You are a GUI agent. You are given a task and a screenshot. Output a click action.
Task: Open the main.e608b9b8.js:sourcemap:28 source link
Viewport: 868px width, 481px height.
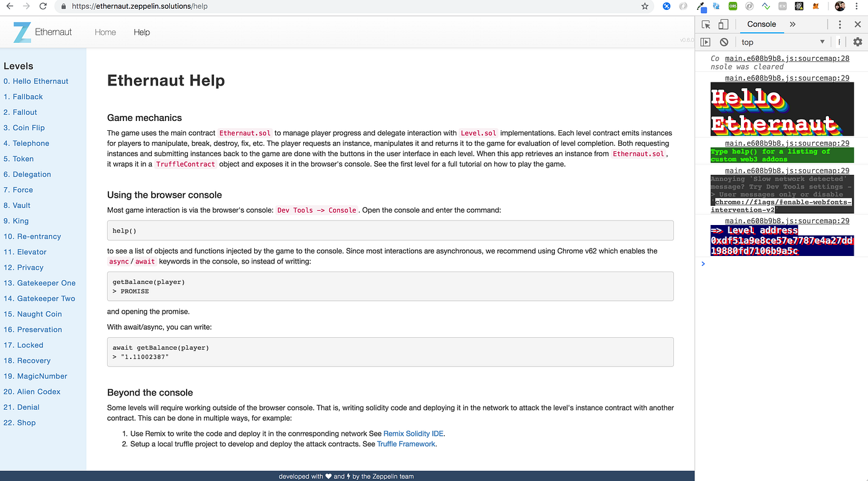click(787, 58)
